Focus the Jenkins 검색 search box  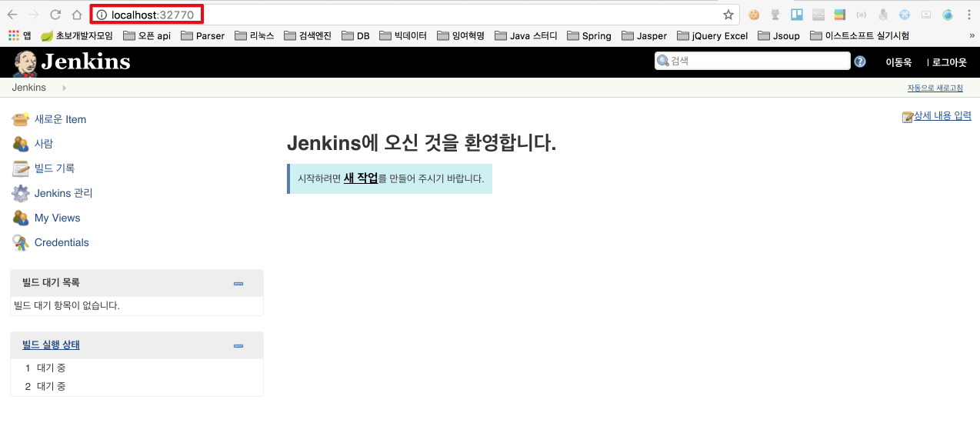click(x=752, y=62)
